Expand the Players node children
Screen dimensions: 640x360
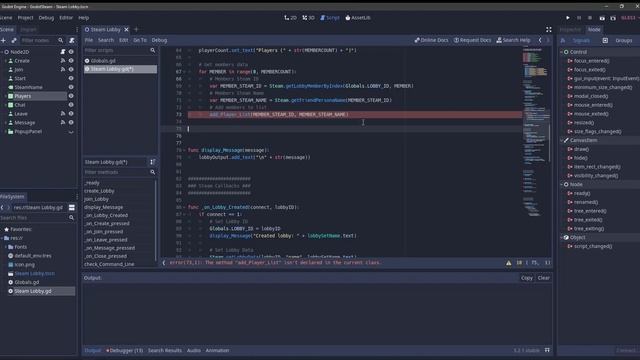pyautogui.click(x=6, y=96)
